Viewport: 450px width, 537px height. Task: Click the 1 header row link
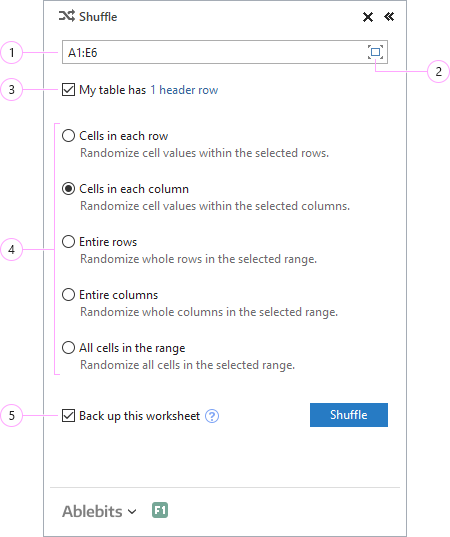[184, 90]
